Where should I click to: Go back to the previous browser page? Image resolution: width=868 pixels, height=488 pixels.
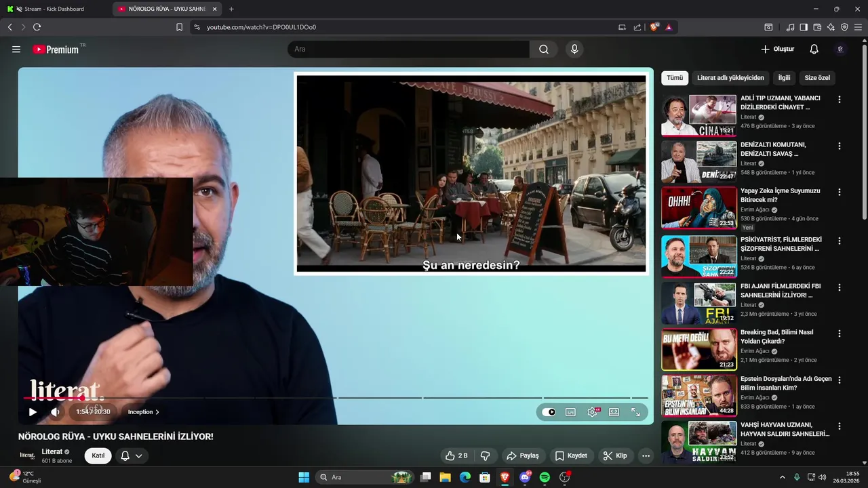coord(9,27)
